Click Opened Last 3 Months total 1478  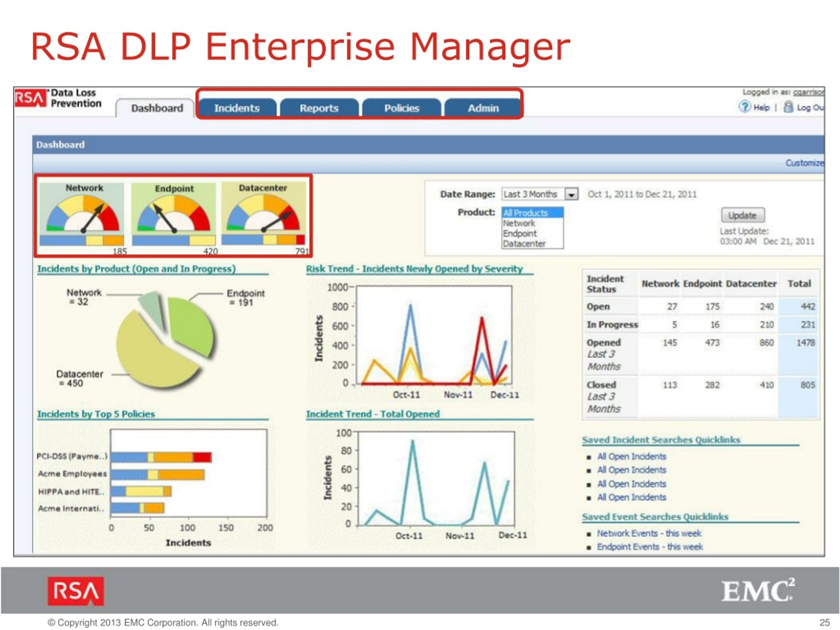tap(806, 343)
